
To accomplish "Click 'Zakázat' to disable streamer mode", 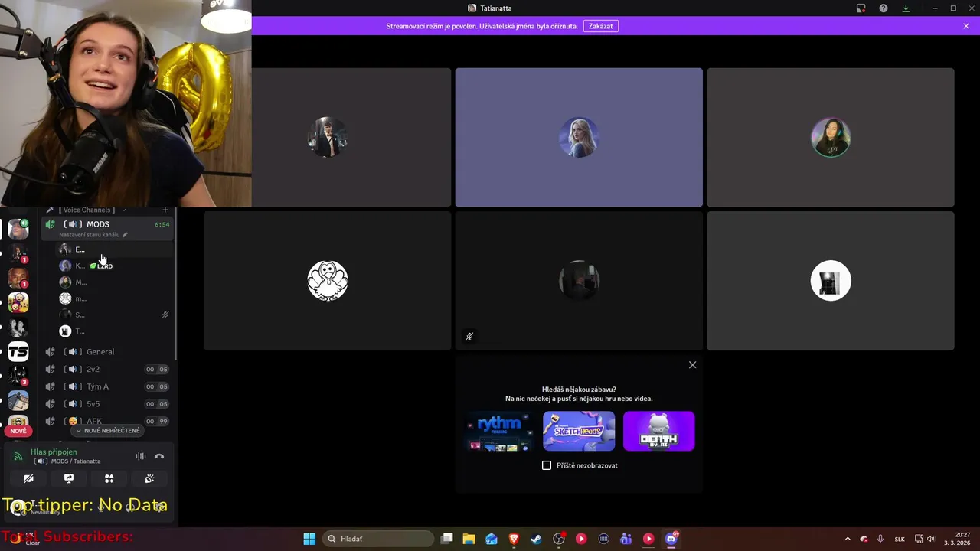I will (600, 26).
